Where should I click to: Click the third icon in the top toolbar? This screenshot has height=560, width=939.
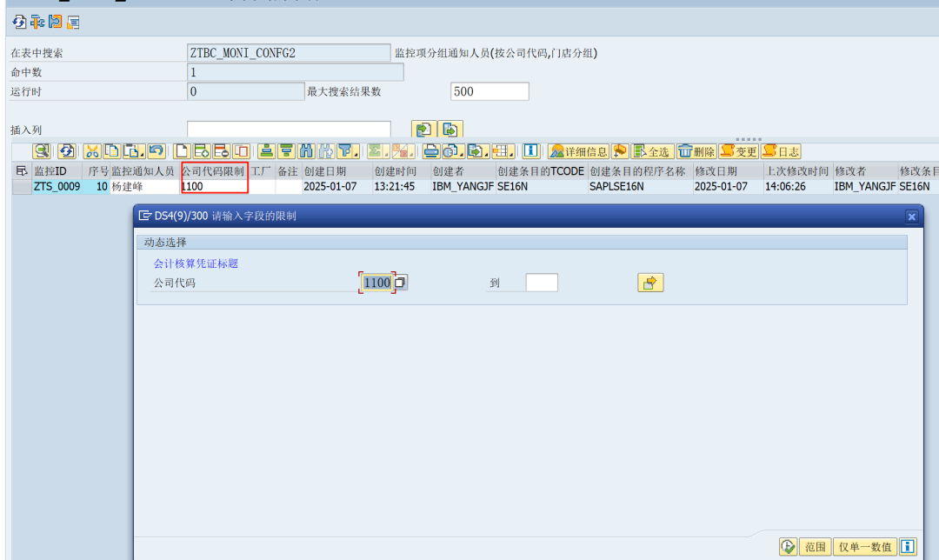click(55, 22)
